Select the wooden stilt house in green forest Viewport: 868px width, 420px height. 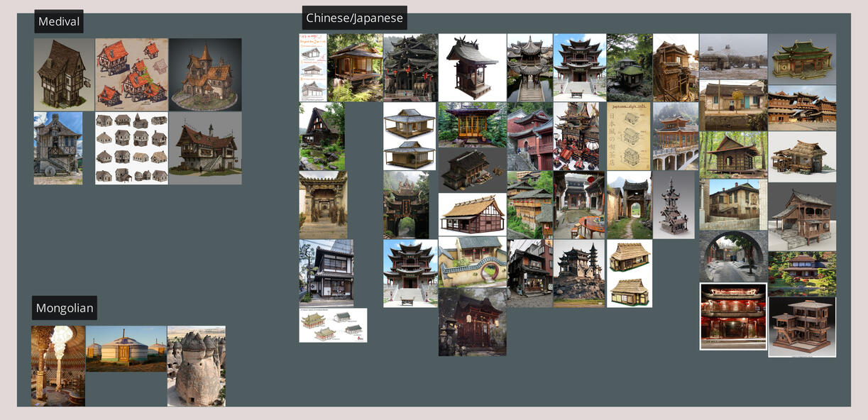pyautogui.click(x=733, y=155)
